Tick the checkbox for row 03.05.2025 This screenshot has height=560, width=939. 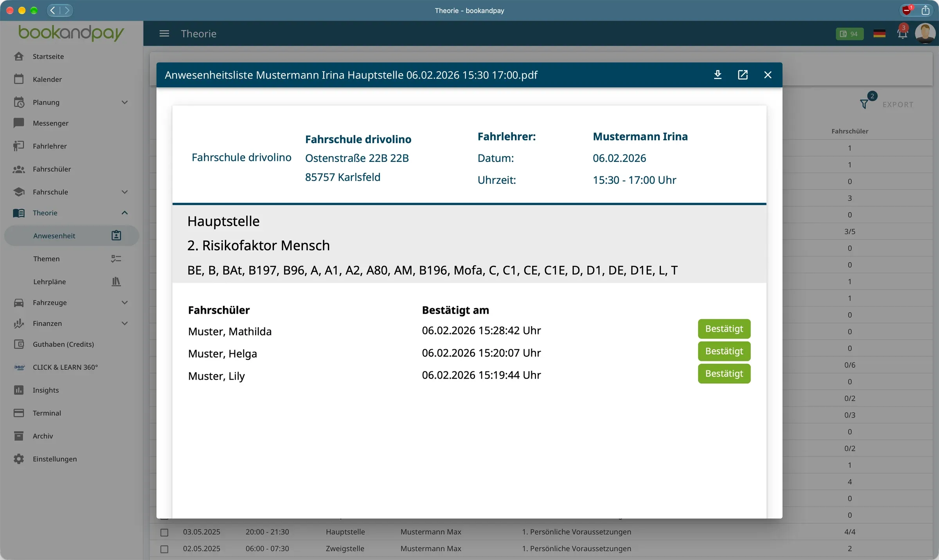[164, 532]
